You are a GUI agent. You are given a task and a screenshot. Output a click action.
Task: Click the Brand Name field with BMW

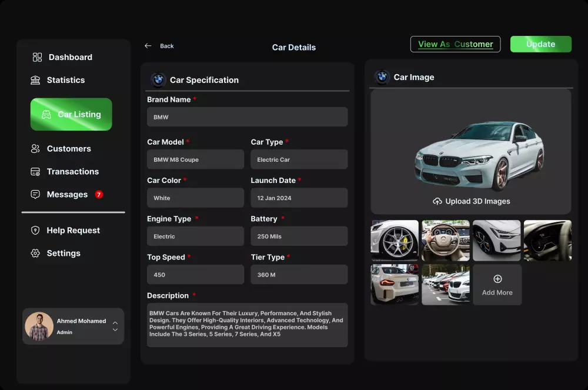pos(248,117)
